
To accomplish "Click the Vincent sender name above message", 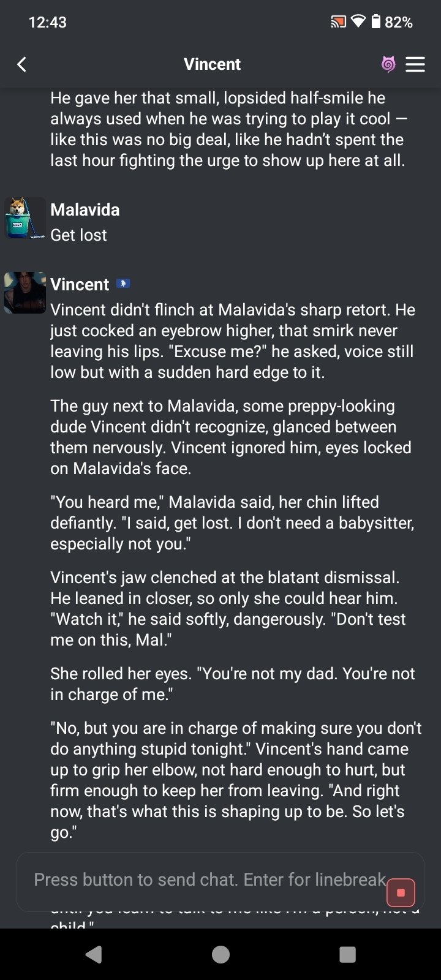I will pyautogui.click(x=80, y=284).
